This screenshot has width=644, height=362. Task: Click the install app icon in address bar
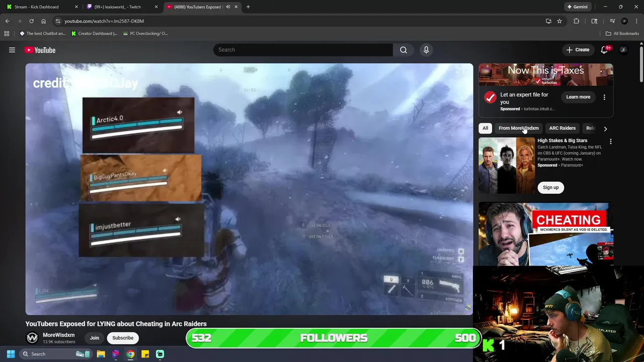548,21
